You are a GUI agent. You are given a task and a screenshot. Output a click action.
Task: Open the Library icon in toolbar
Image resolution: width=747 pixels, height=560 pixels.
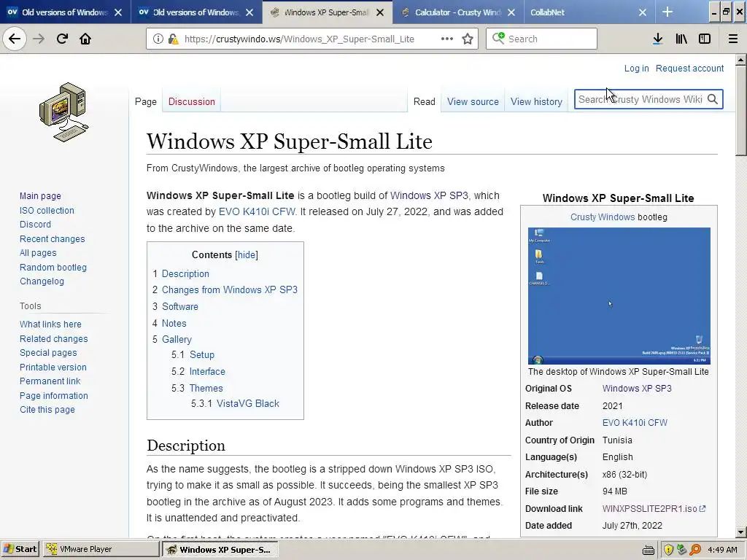tap(681, 39)
